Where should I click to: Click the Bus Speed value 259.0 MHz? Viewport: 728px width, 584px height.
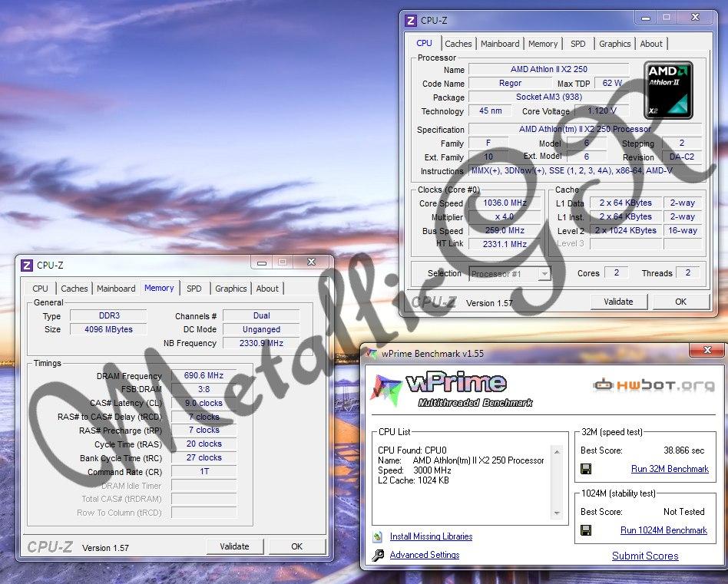[505, 230]
